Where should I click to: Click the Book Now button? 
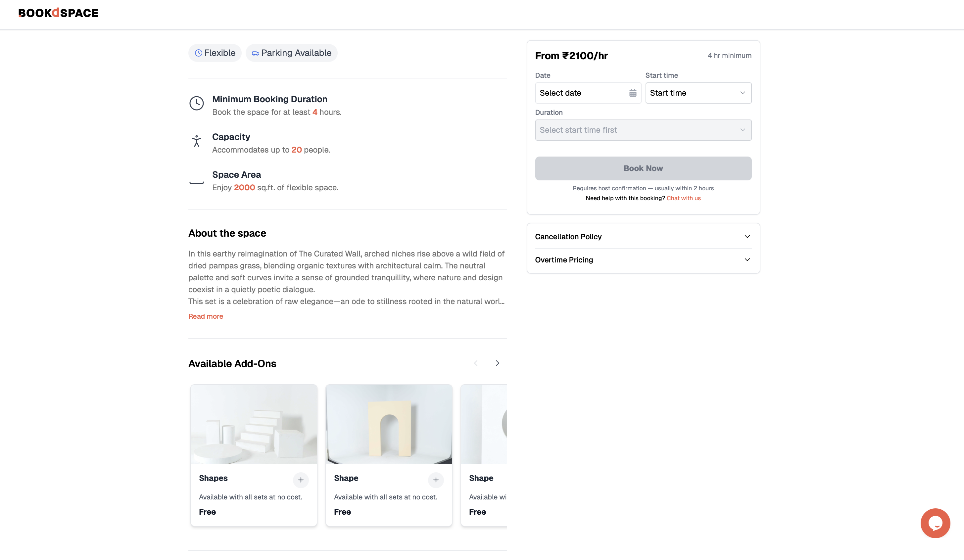643,168
